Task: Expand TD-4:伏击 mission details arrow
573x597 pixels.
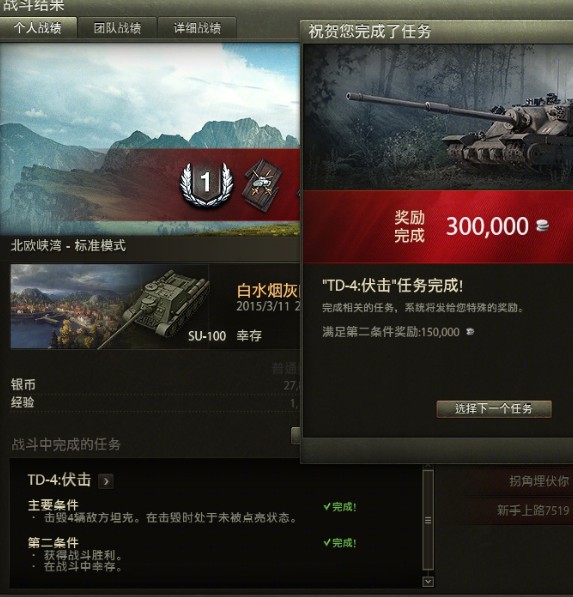Action: 106,482
